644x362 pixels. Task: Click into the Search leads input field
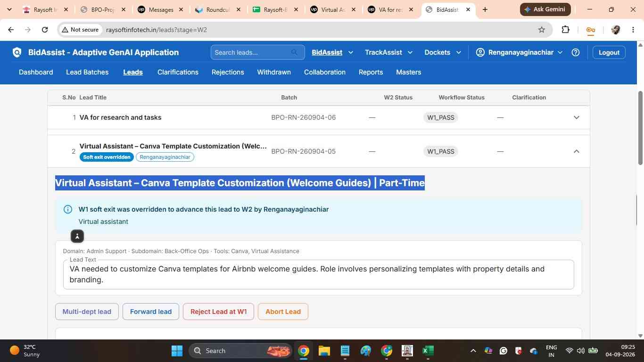[x=251, y=52]
